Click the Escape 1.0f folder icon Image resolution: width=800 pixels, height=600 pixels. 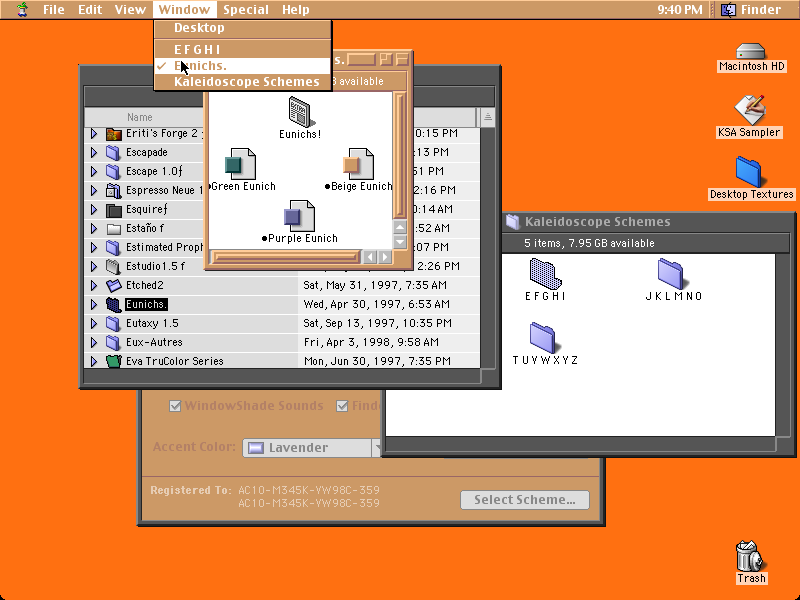[113, 171]
